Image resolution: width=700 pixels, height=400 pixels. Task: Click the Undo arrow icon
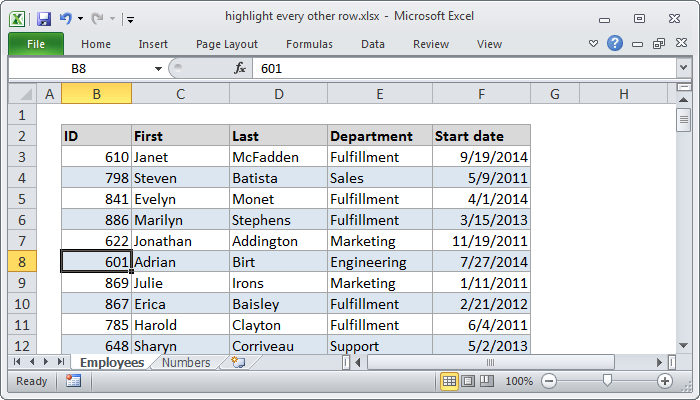coord(66,19)
